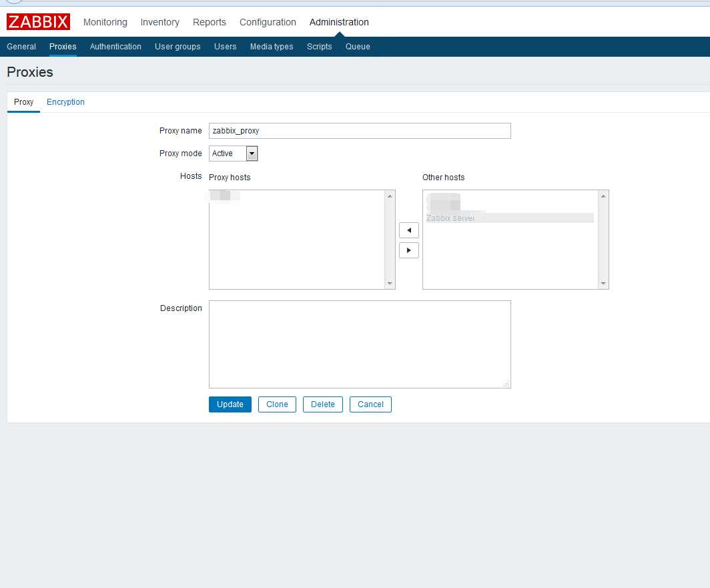Click the Delete button
Screen dimensions: 710x588
323,404
